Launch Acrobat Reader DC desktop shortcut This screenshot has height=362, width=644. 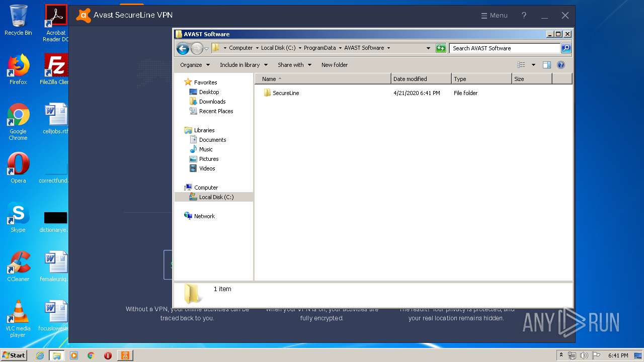point(56,23)
